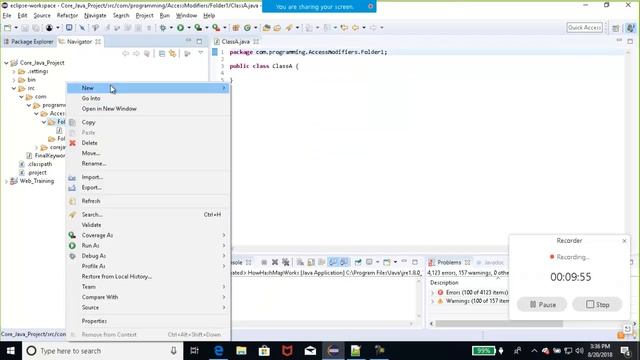Open the New submenu in context menu
The image size is (640, 360).
coord(148,88)
